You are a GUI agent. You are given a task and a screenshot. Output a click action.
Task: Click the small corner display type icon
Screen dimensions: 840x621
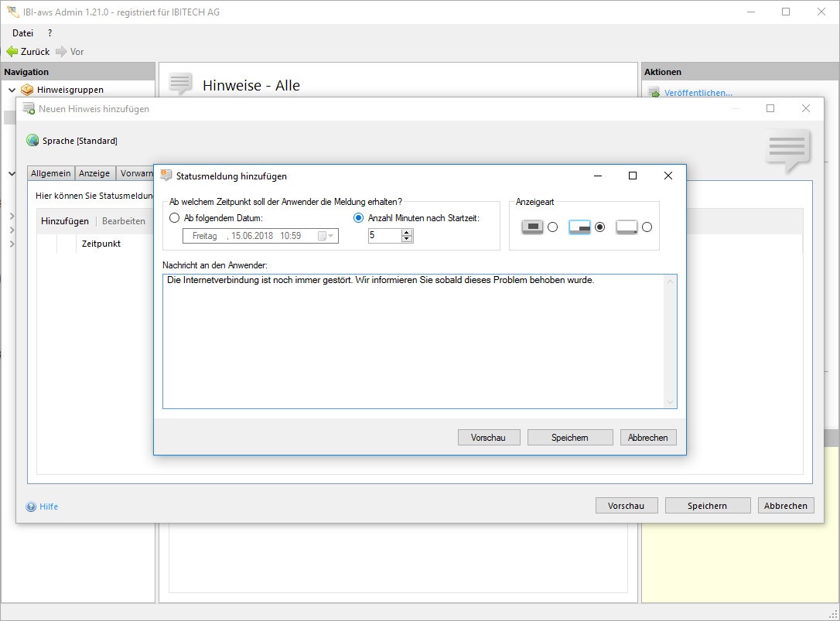627,227
